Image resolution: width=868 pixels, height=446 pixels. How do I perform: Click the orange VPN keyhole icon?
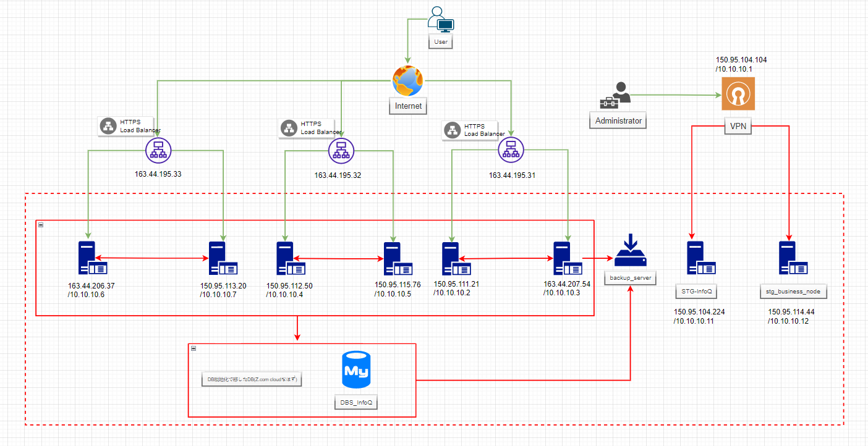tap(738, 96)
